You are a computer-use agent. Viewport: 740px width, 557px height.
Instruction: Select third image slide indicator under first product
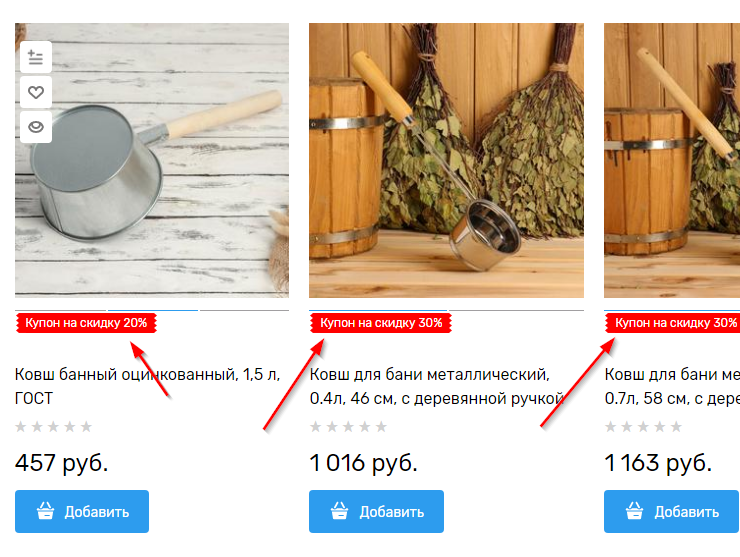tap(244, 311)
